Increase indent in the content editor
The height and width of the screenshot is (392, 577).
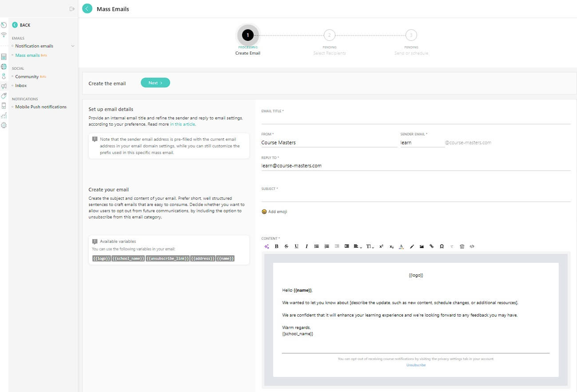click(x=347, y=246)
